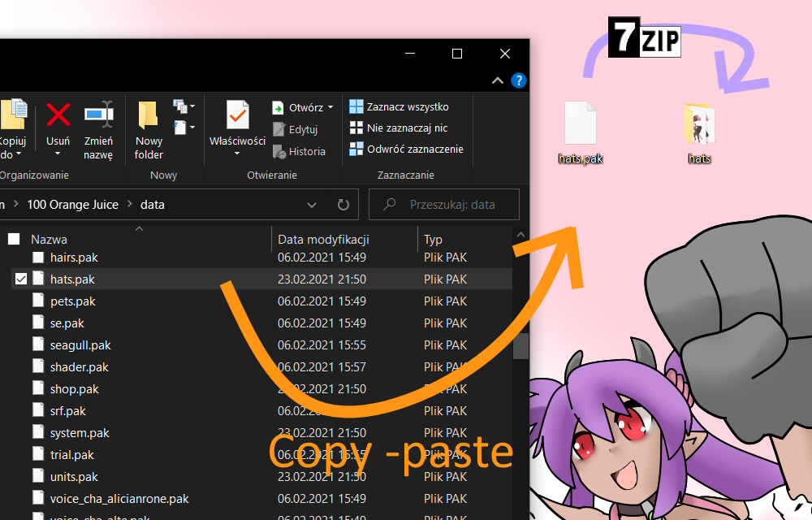Viewport: 812px width, 520px height.
Task: Click the 100 Orange Juice breadcrumb
Action: tap(73, 205)
